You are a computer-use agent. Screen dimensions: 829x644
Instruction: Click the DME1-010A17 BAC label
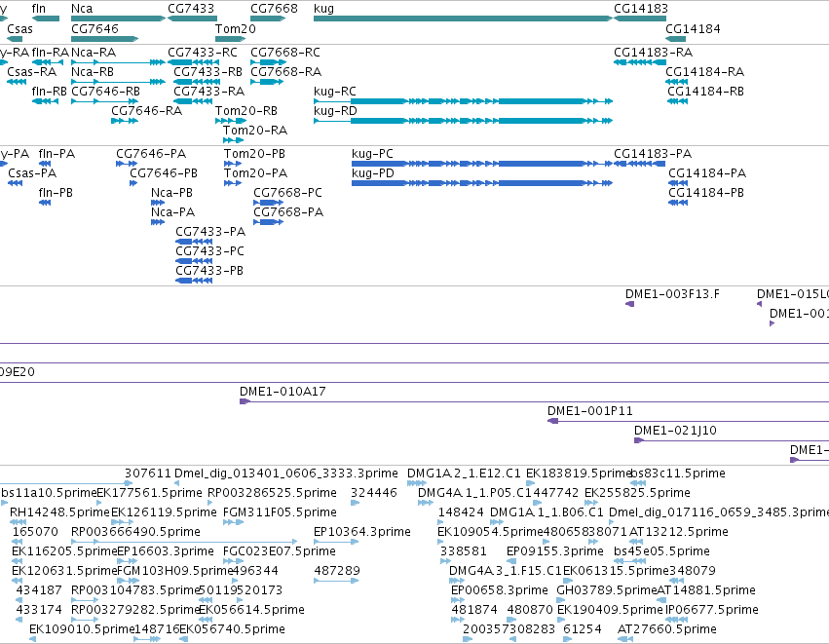[x=283, y=392]
